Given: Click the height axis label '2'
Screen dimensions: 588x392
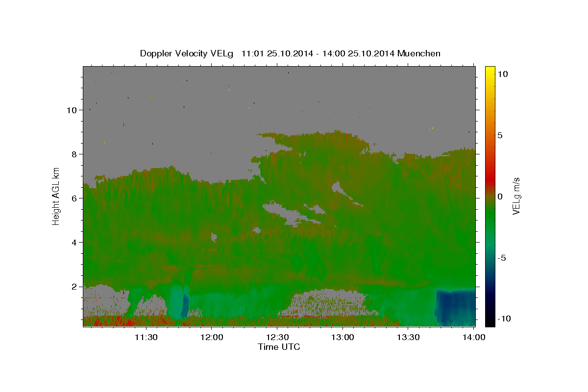Looking at the screenshot, I should point(74,286).
